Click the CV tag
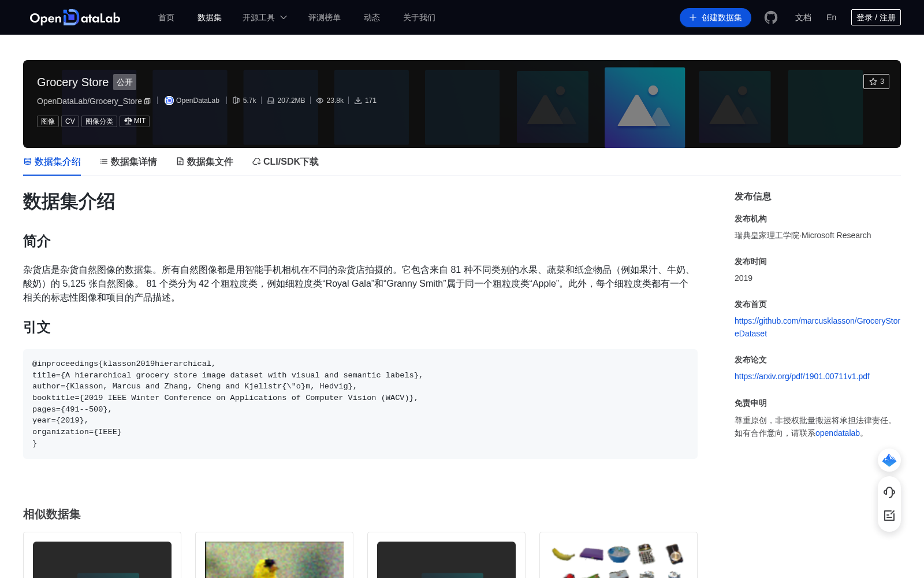This screenshot has width=924, height=578. coord(70,121)
